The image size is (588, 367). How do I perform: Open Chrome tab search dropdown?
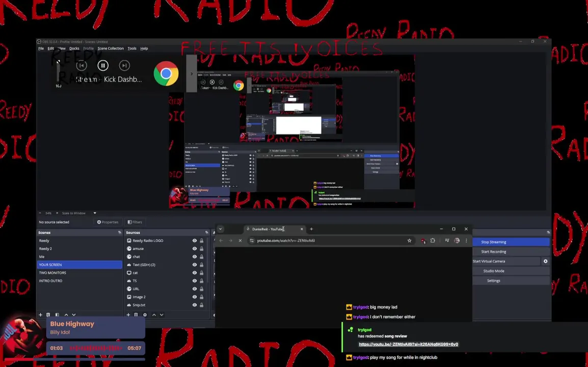pos(221,229)
